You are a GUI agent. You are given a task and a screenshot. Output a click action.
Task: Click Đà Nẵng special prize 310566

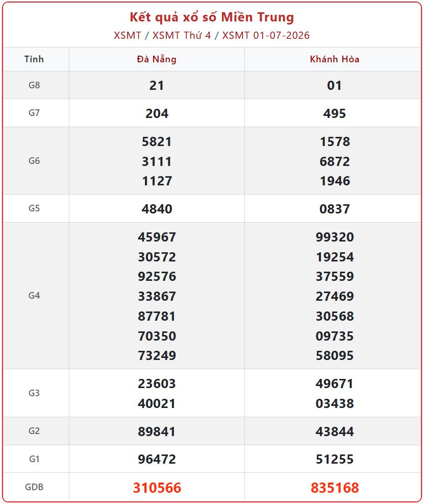(x=157, y=488)
